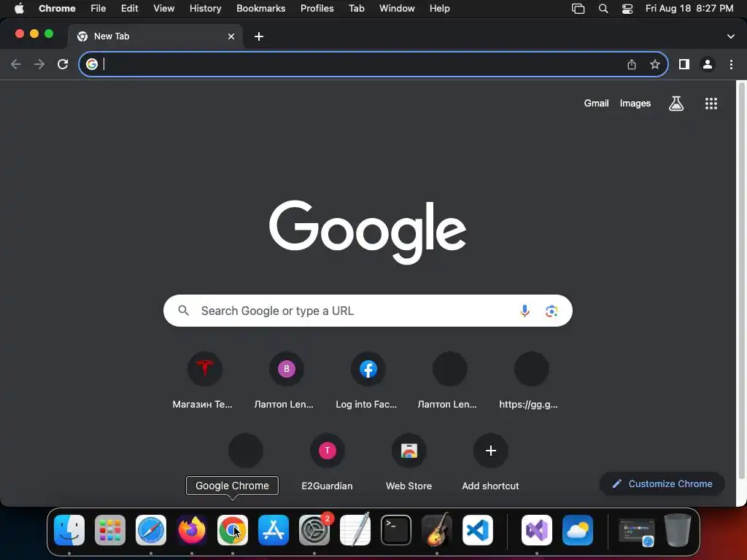Bookmark this tab with the star icon
The height and width of the screenshot is (560, 747).
pyautogui.click(x=655, y=64)
